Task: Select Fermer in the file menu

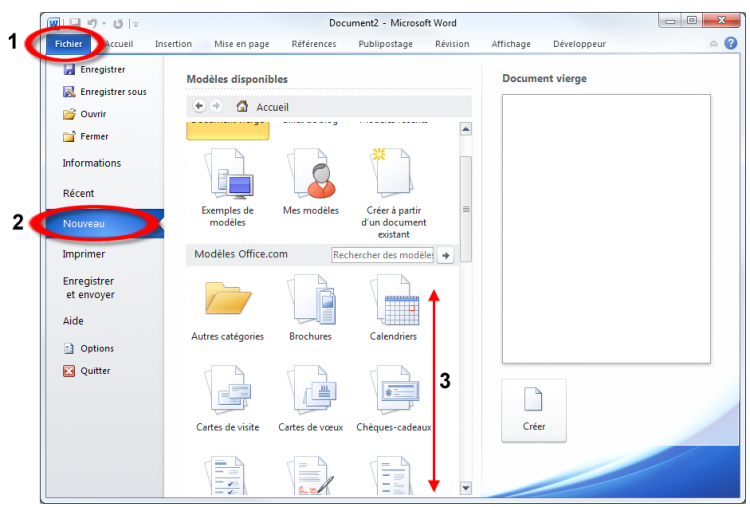Action: pyautogui.click(x=86, y=136)
